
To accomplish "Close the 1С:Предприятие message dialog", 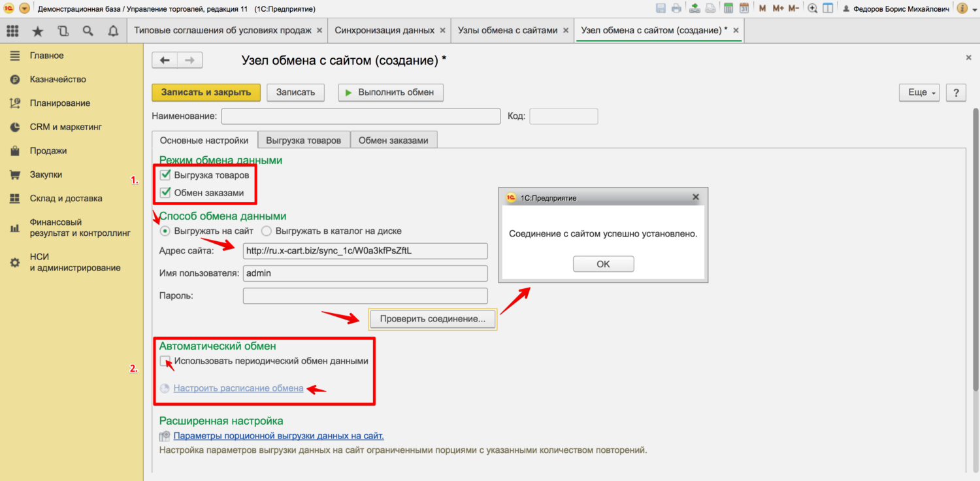I will [695, 197].
